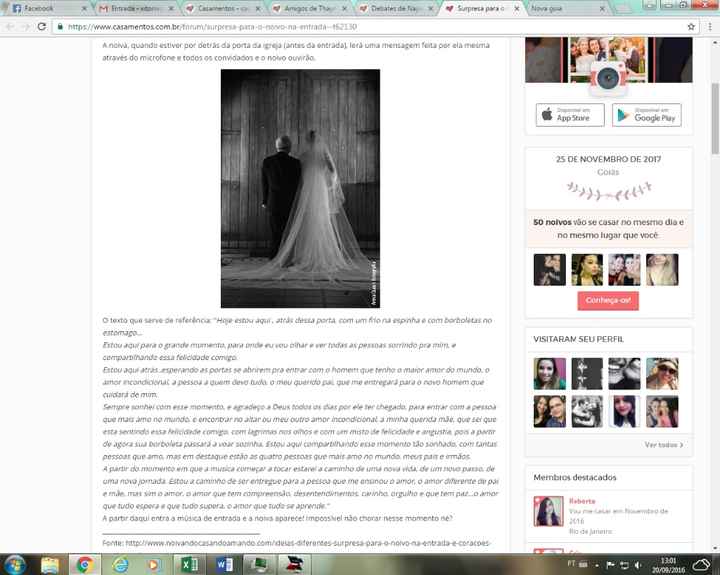The height and width of the screenshot is (575, 720).
Task: Open Windows Media Player taskbar icon
Action: (154, 564)
